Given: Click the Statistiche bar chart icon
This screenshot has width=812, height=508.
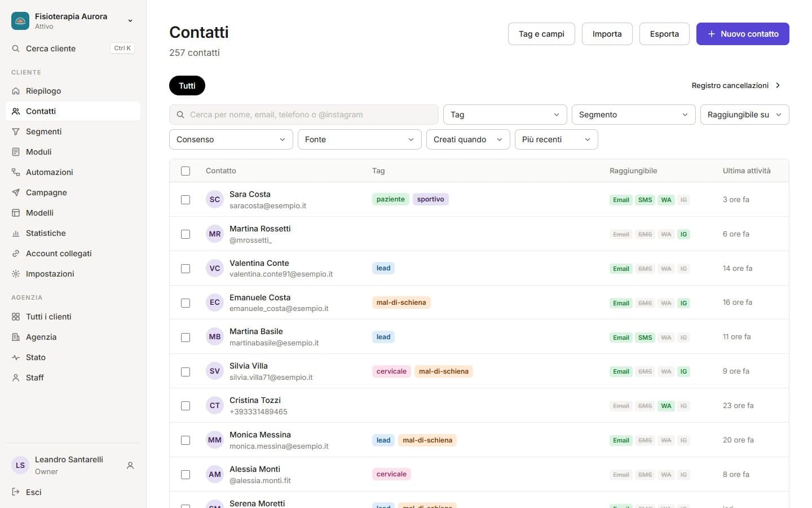Looking at the screenshot, I should [16, 233].
